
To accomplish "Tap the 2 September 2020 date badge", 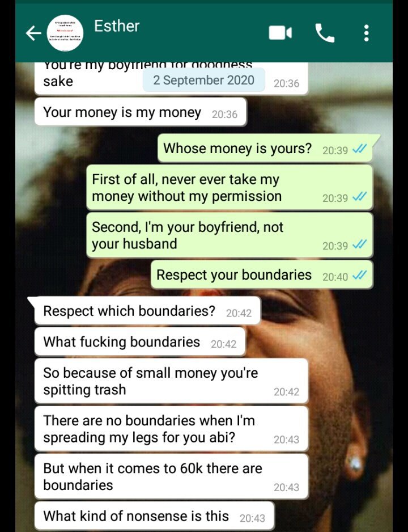I will pyautogui.click(x=203, y=80).
